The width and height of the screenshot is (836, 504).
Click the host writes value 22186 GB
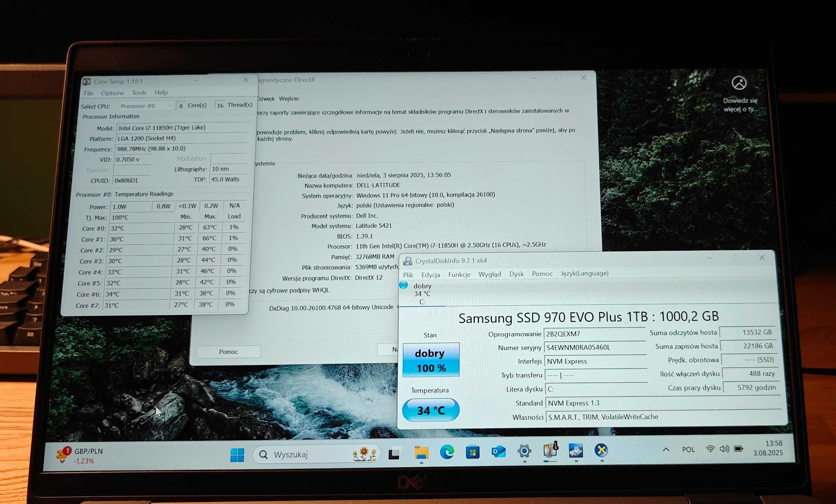tap(748, 346)
